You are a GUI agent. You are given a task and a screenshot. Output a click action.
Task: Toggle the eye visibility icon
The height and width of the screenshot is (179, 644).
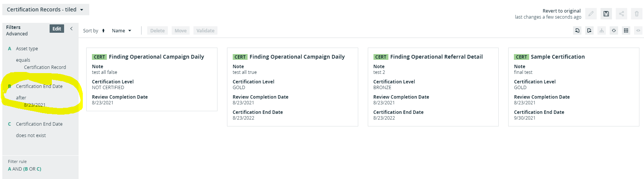pos(638,30)
